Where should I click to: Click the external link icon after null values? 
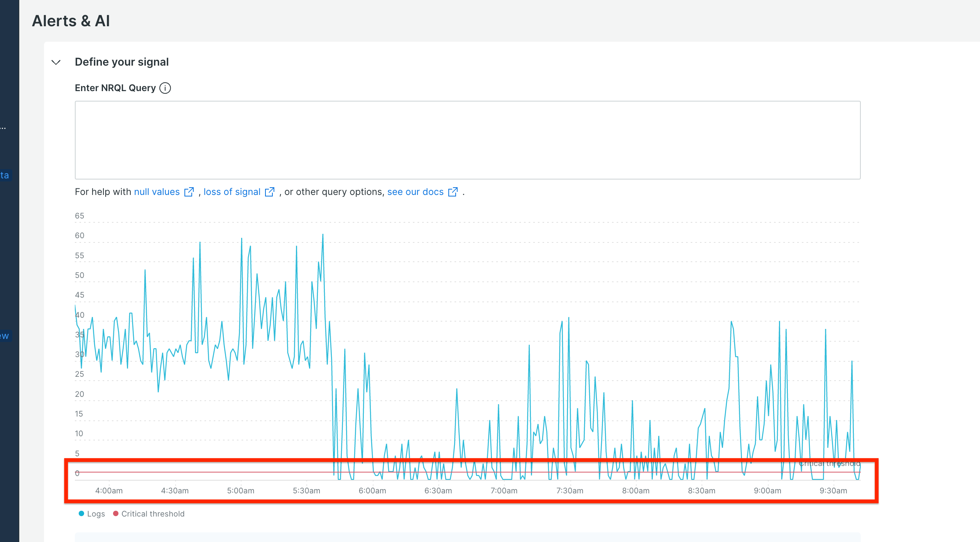click(x=189, y=191)
